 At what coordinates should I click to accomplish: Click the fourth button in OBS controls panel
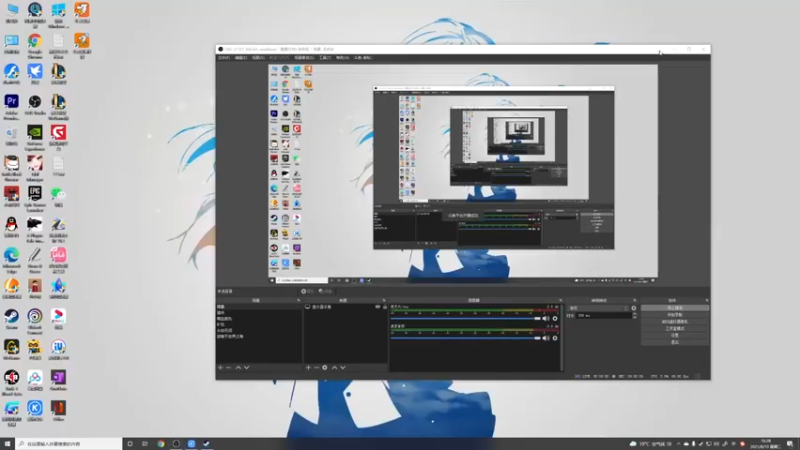point(674,329)
